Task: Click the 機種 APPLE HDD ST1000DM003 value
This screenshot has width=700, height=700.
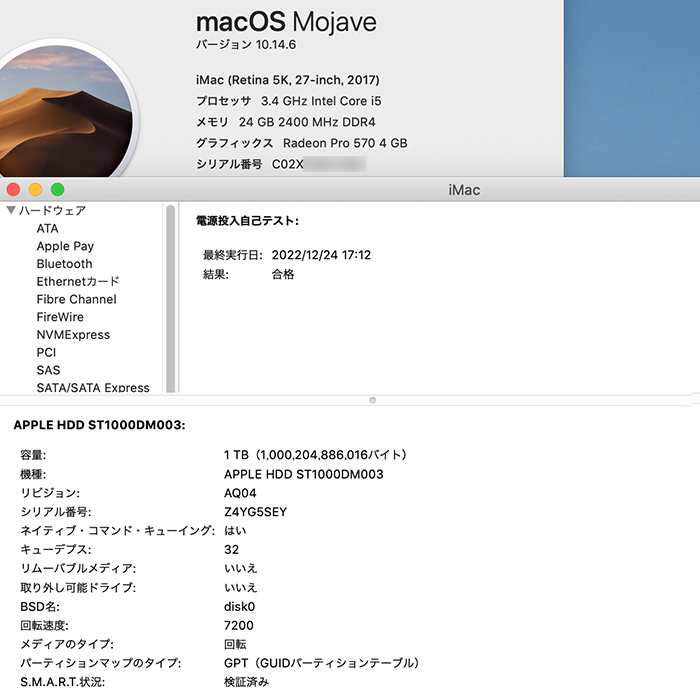Action: click(304, 474)
